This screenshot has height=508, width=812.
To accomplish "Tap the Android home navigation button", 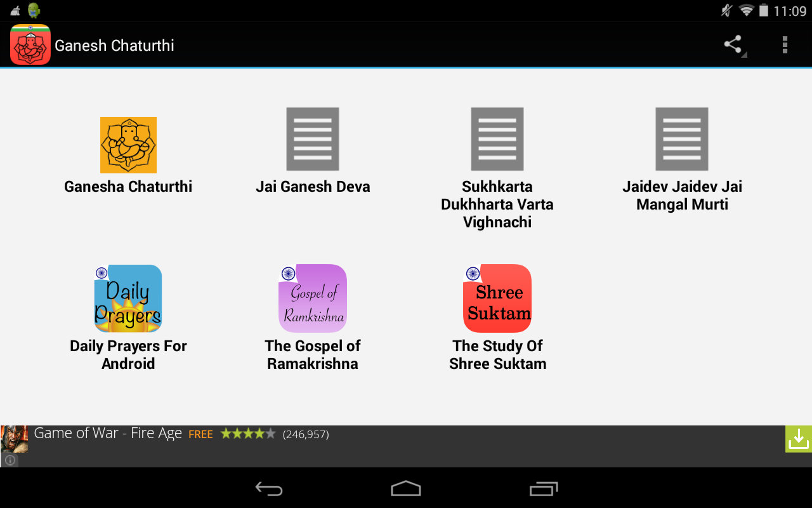I will tap(406, 488).
